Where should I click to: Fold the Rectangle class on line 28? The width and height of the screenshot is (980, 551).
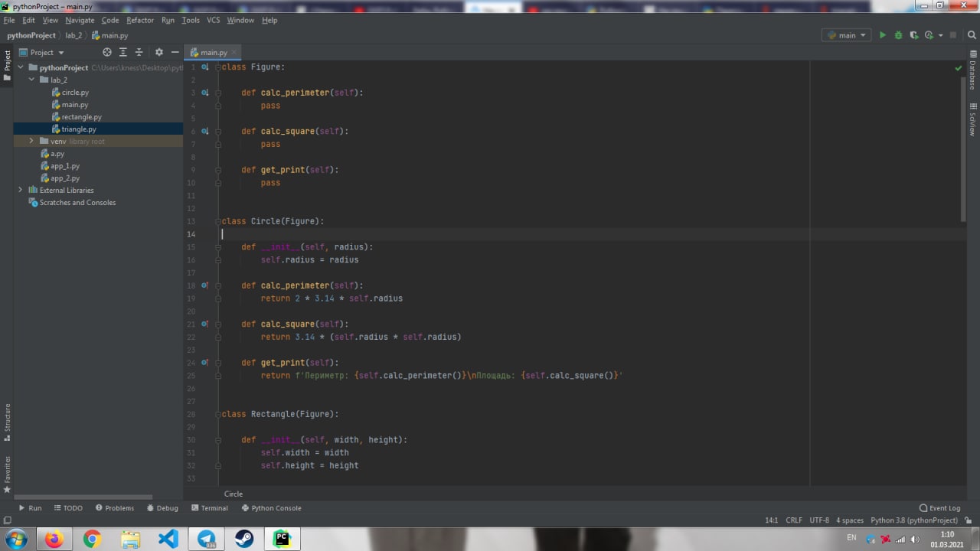point(218,414)
